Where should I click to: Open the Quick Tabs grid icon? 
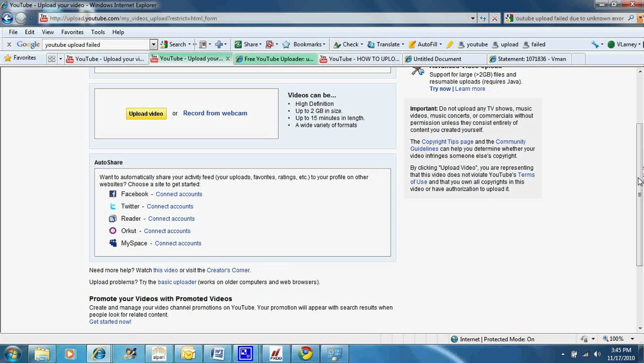pyautogui.click(x=51, y=58)
